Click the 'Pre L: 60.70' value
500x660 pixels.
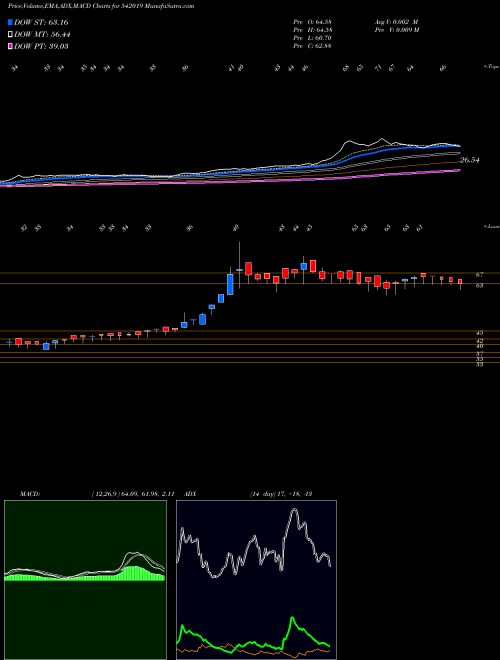click(312, 38)
